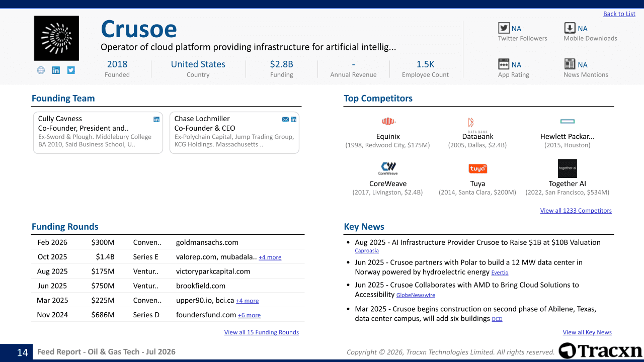Click the App Rating icon
Viewport: 644px width, 362px height.
(x=504, y=64)
